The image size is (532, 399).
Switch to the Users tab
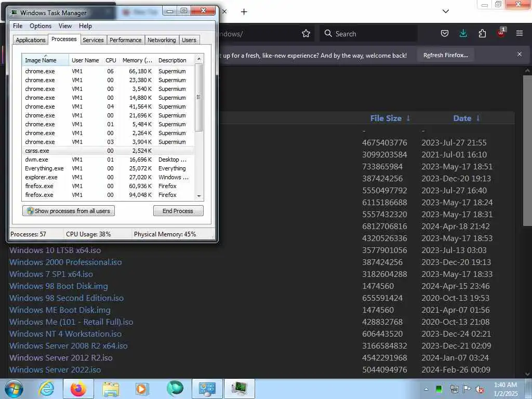[189, 40]
